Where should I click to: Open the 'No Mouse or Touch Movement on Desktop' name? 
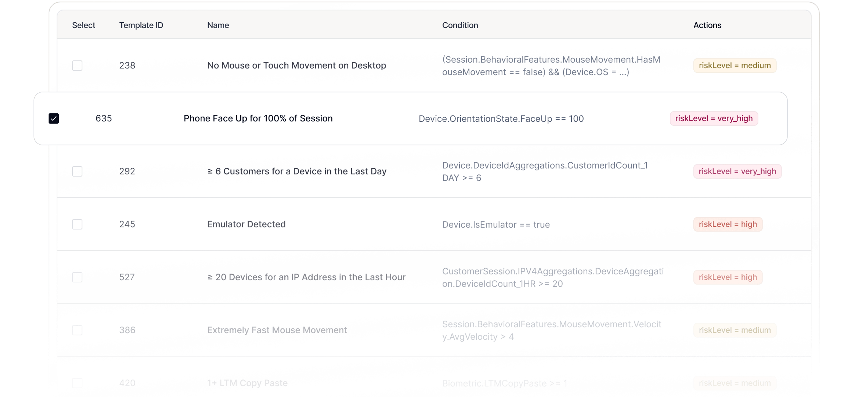coord(296,65)
